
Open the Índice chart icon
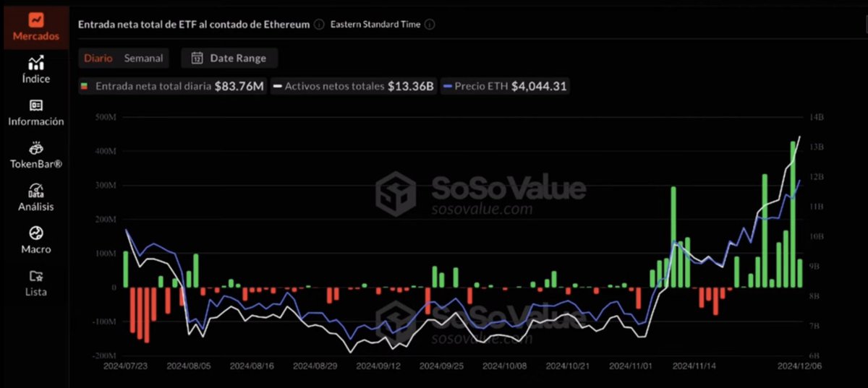(36, 63)
